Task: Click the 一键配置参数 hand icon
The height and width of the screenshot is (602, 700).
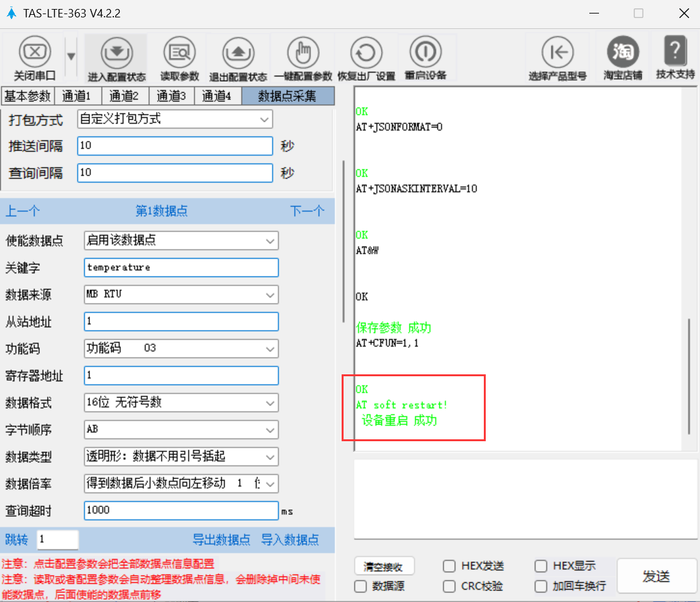Action: click(302, 51)
